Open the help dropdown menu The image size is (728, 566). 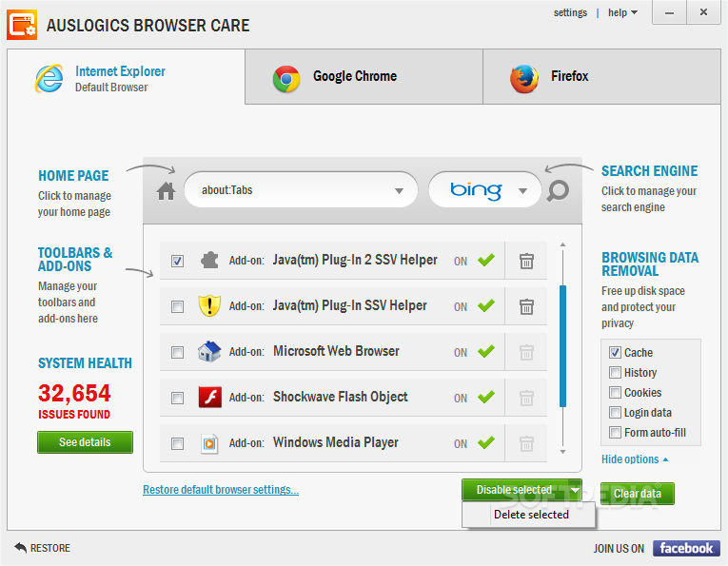(x=622, y=13)
